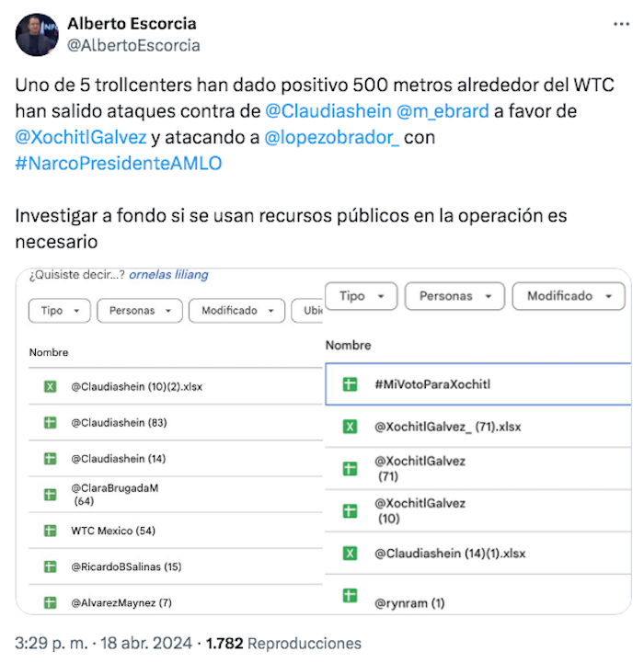Image resolution: width=644 pixels, height=663 pixels.
Task: Open the @AlbertoEscorcia handle link
Action: point(133,45)
